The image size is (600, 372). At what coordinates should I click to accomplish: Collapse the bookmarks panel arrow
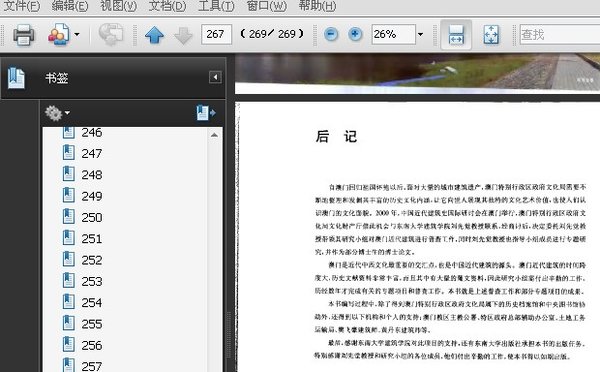[215, 77]
